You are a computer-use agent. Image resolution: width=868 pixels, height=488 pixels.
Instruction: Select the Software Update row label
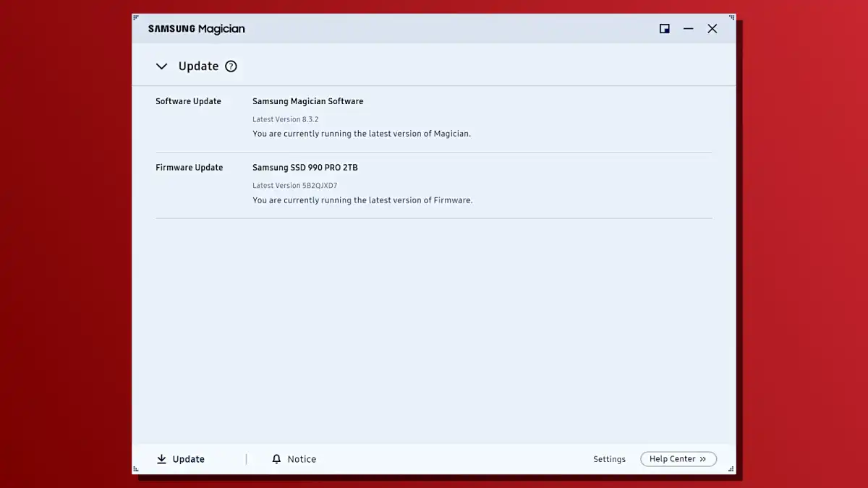188,101
